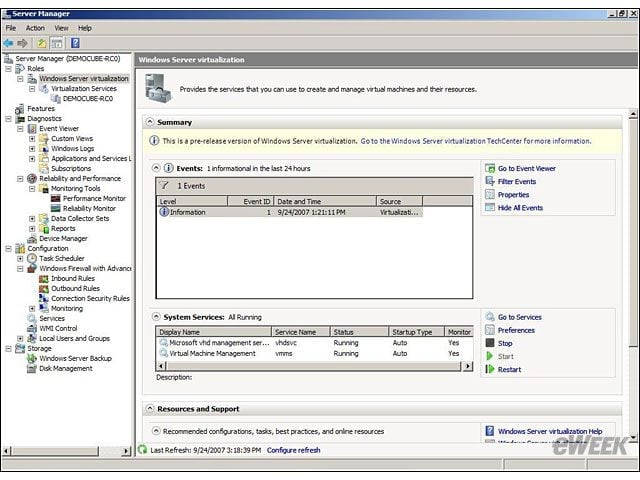Expand the Windows Logs node

[32, 149]
